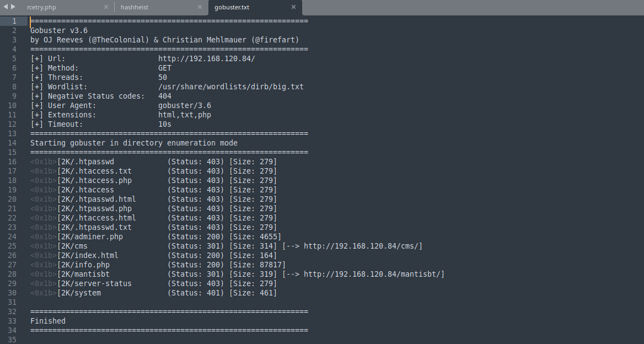The image size is (644, 344).
Task: Select the gobuster.txt tab
Action: (233, 7)
